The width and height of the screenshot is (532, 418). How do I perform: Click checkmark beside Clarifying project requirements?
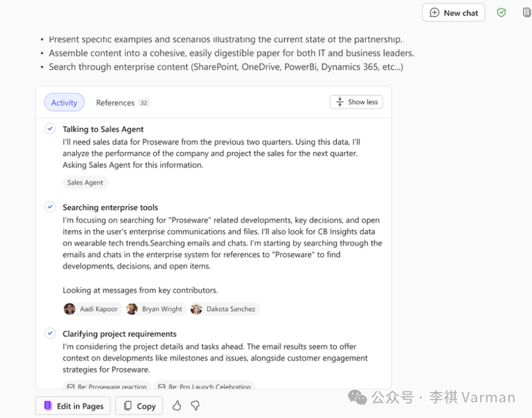50,334
